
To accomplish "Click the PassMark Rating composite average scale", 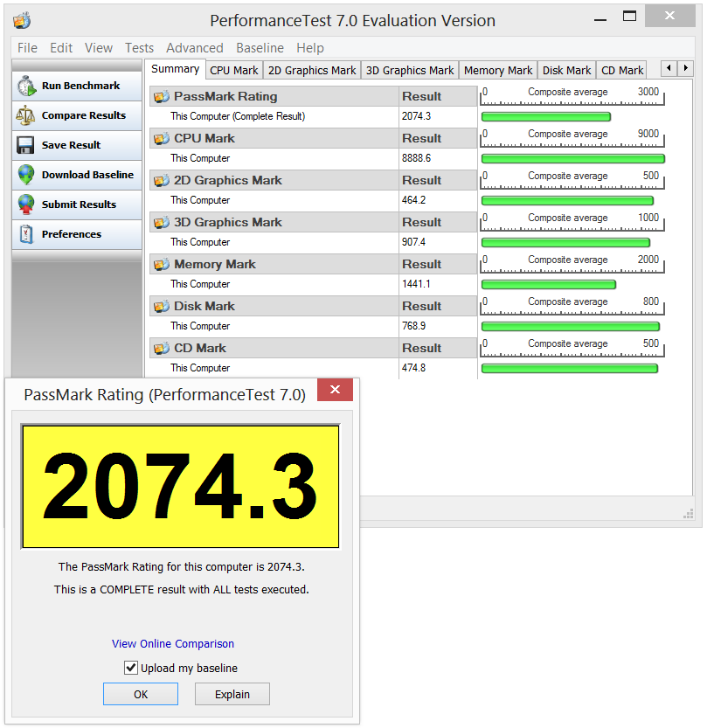I will click(572, 96).
